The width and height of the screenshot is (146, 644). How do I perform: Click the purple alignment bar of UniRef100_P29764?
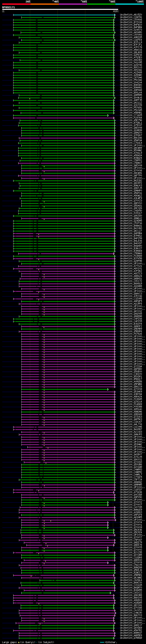pyautogui.click(x=64, y=118)
